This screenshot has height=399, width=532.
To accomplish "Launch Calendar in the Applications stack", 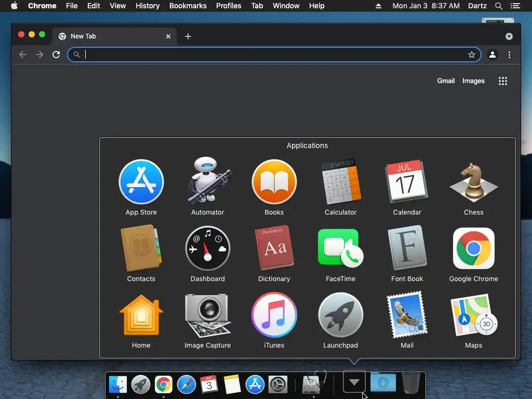I will 407,182.
